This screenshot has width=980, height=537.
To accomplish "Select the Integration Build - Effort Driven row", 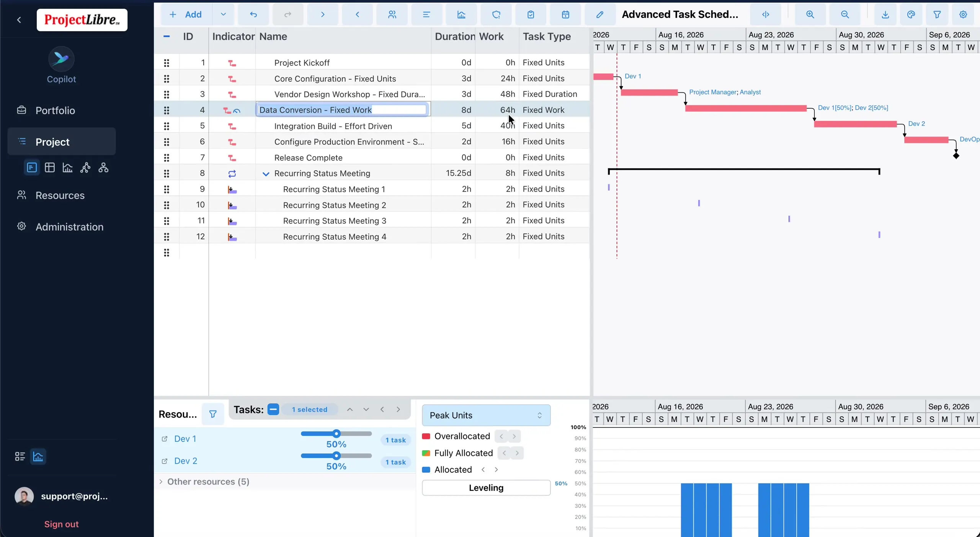I will tap(372, 126).
